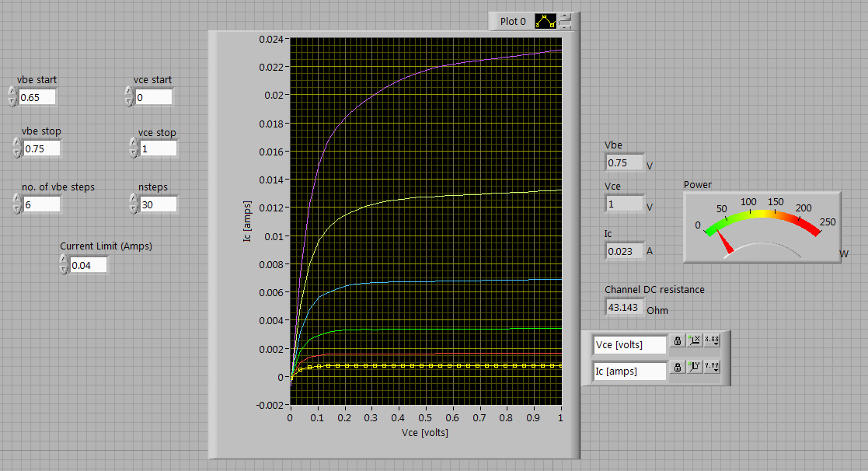The height and width of the screenshot is (471, 868).
Task: Select the nsteps input field
Action: point(159,204)
